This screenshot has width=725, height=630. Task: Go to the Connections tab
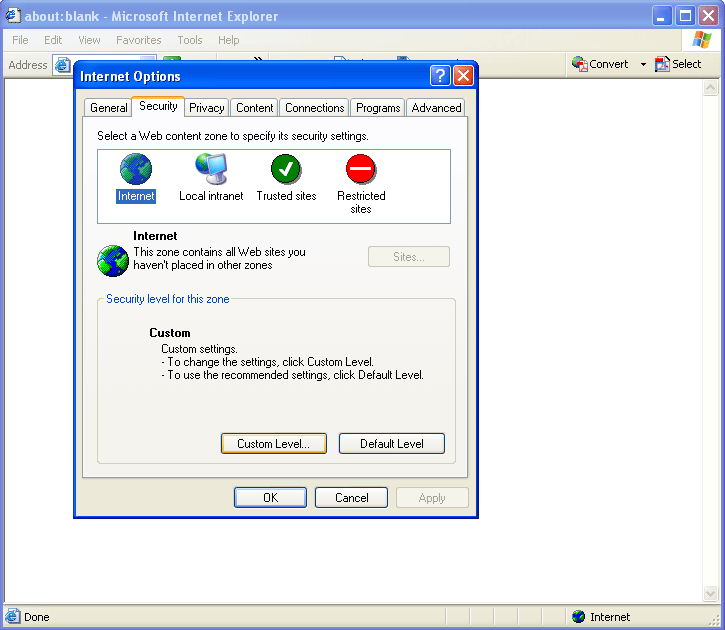click(314, 108)
